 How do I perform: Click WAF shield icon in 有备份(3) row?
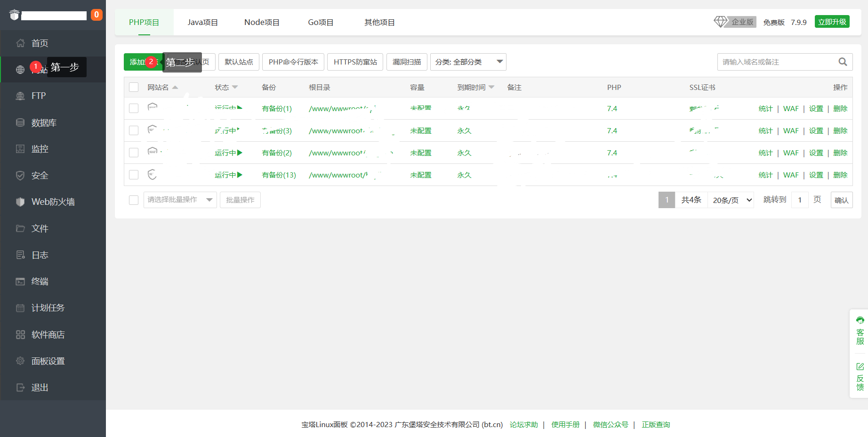pyautogui.click(x=152, y=129)
